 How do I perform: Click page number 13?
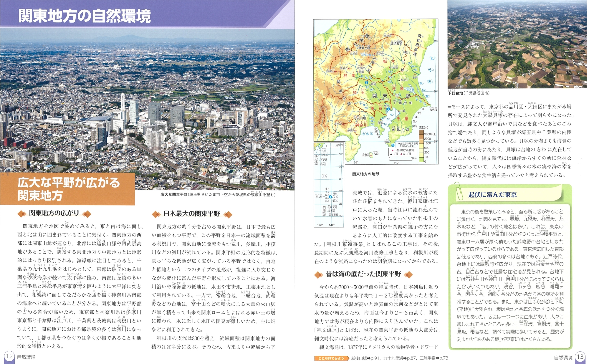(x=580, y=357)
